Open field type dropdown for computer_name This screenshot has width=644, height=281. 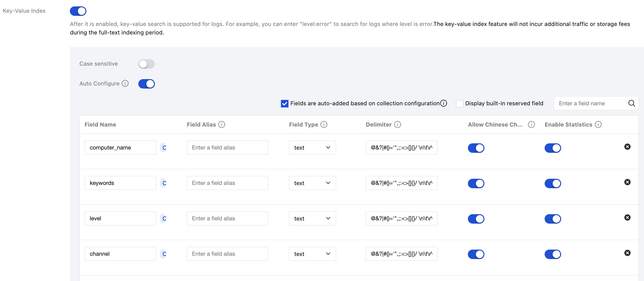312,148
